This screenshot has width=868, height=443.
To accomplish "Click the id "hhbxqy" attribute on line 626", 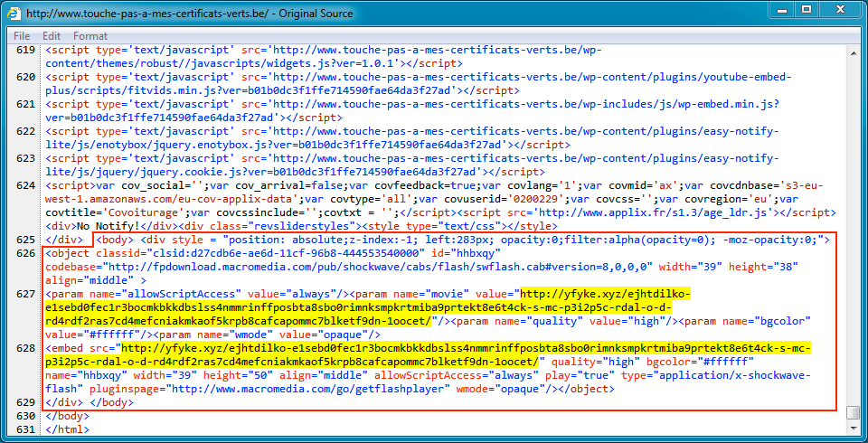I will click(467, 253).
